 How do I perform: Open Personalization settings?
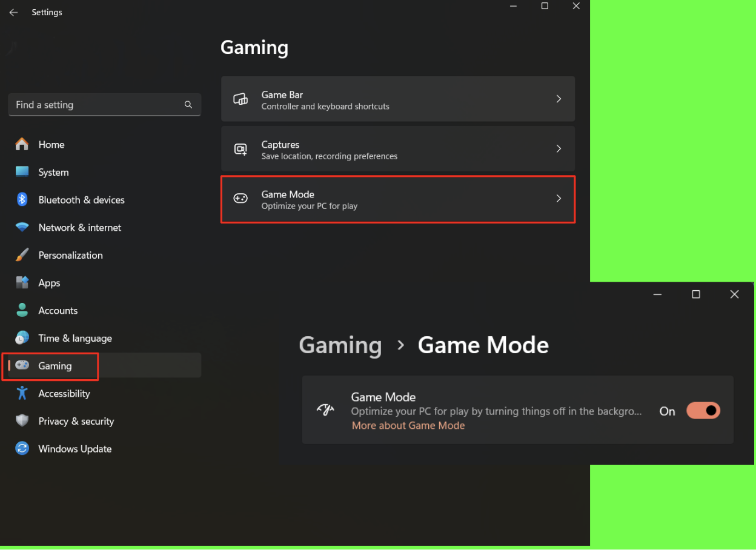tap(104, 255)
